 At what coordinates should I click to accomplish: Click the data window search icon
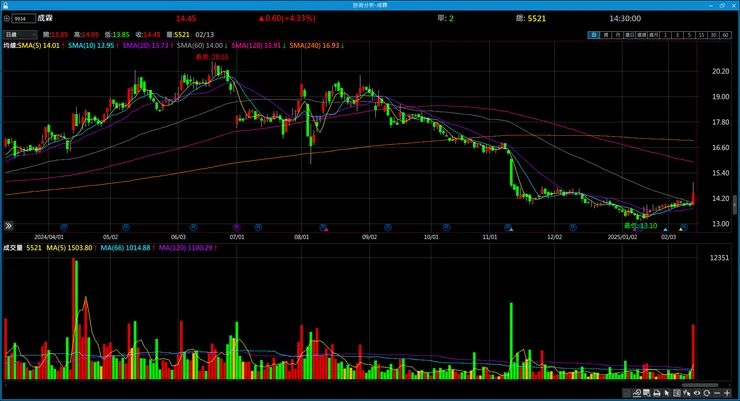point(647,393)
